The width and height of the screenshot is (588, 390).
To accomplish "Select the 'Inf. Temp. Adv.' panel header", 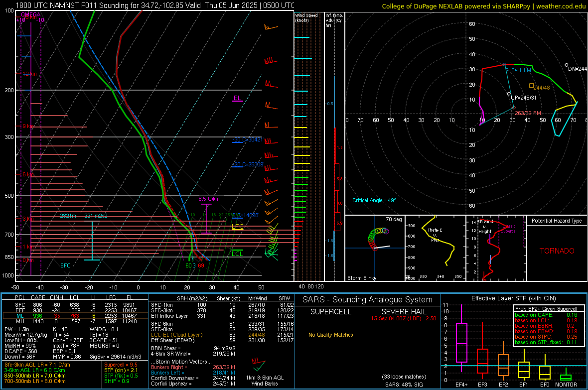I will tap(334, 20).
